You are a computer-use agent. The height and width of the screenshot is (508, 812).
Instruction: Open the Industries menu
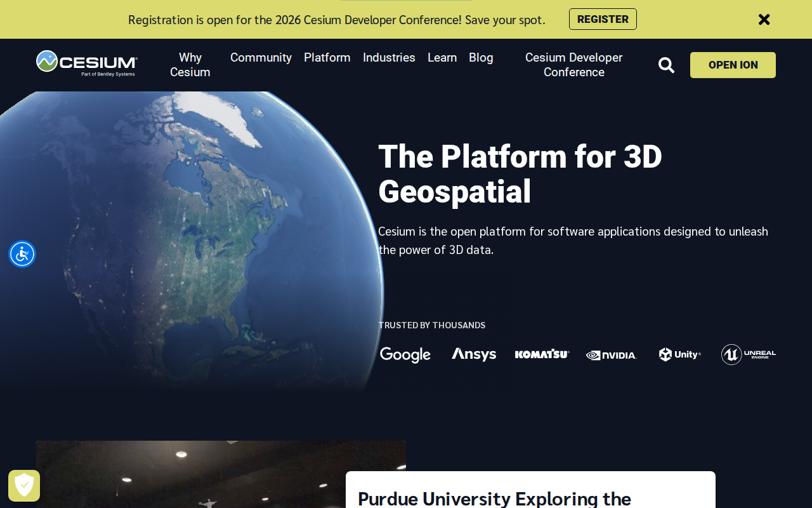[x=389, y=58]
